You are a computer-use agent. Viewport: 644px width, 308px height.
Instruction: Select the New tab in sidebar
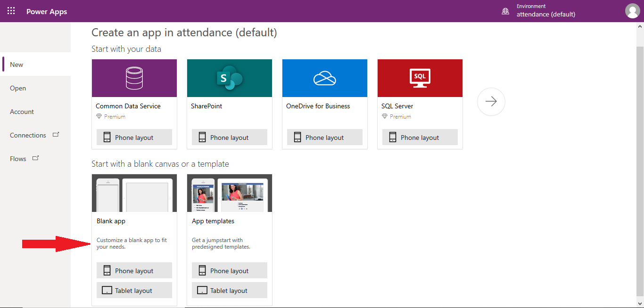click(x=16, y=65)
